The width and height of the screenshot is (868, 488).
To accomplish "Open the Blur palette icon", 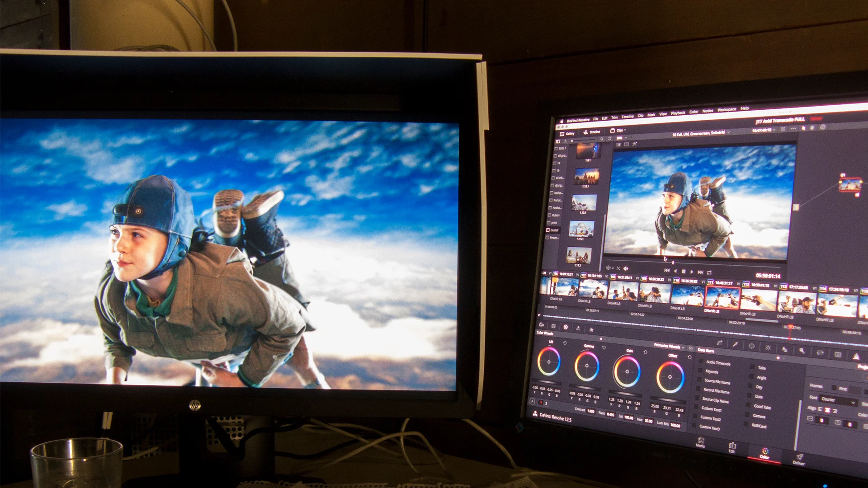I will [x=785, y=349].
